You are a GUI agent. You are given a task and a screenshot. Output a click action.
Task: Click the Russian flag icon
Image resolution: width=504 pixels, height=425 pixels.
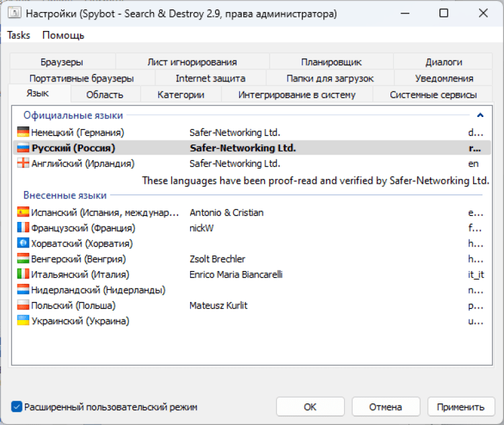tap(23, 148)
